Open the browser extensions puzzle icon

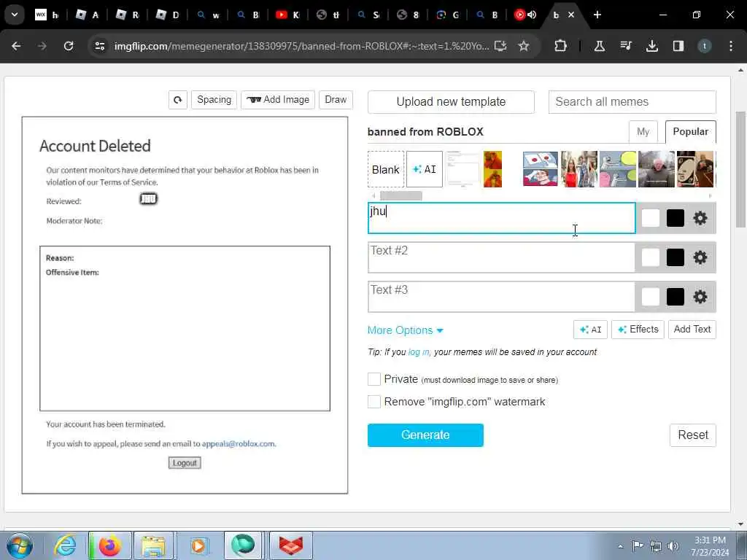[561, 46]
